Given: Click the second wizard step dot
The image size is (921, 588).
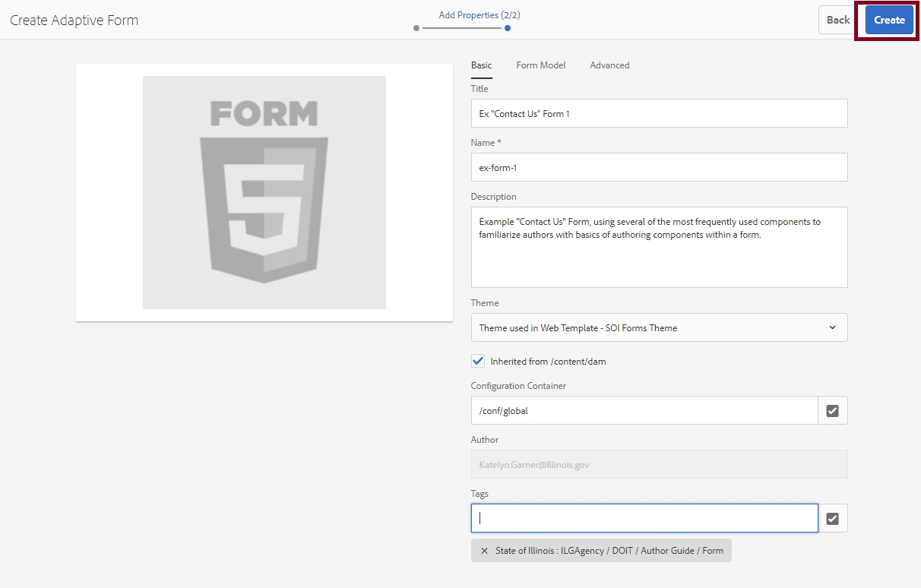Looking at the screenshot, I should pos(508,28).
